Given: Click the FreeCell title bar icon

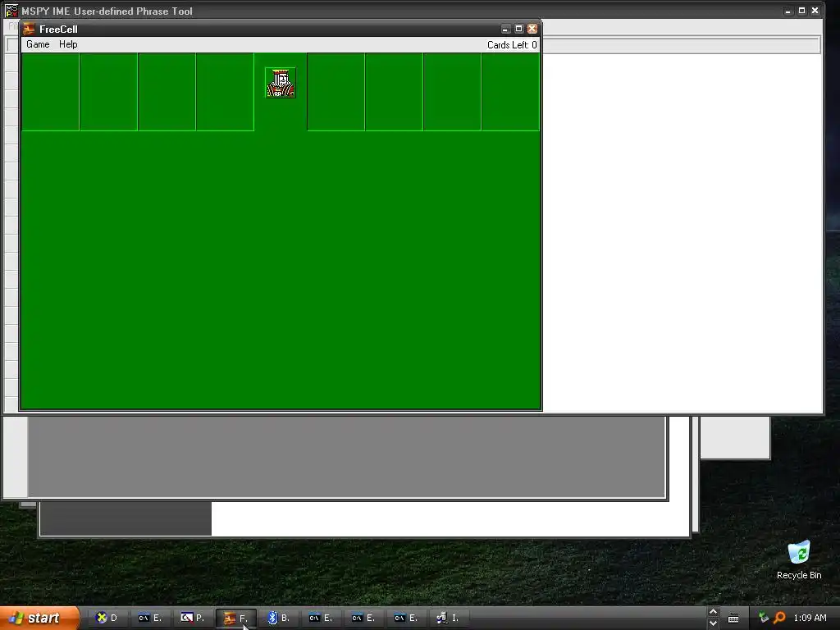Looking at the screenshot, I should pyautogui.click(x=29, y=29).
